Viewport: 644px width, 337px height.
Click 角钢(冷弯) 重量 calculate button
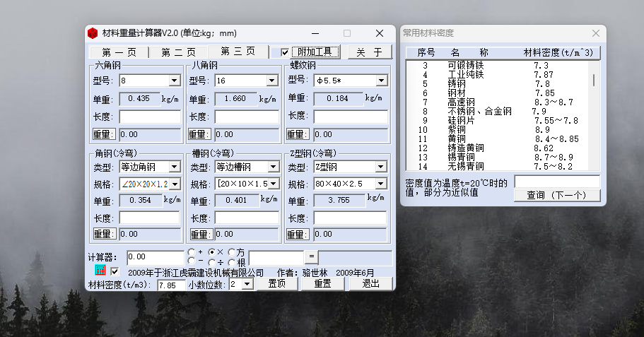[x=105, y=234]
